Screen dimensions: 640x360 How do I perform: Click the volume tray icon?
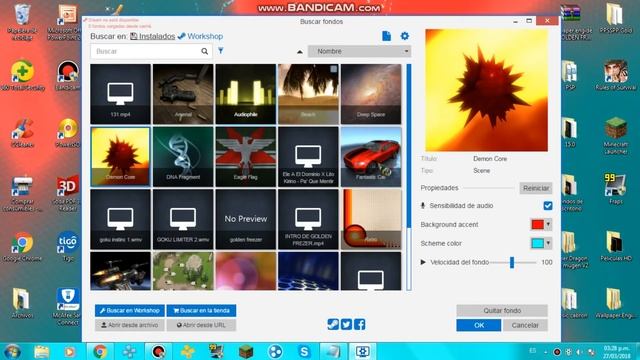point(579,351)
